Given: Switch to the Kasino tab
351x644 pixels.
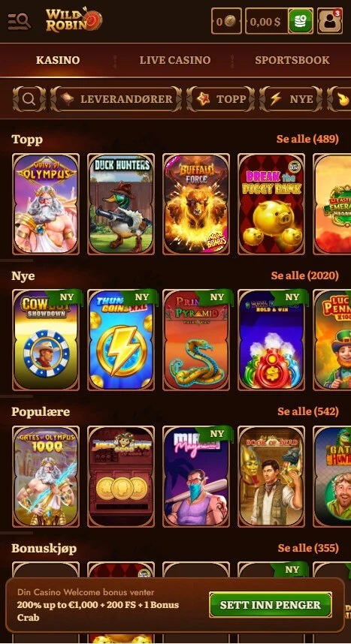Looking at the screenshot, I should [58, 60].
